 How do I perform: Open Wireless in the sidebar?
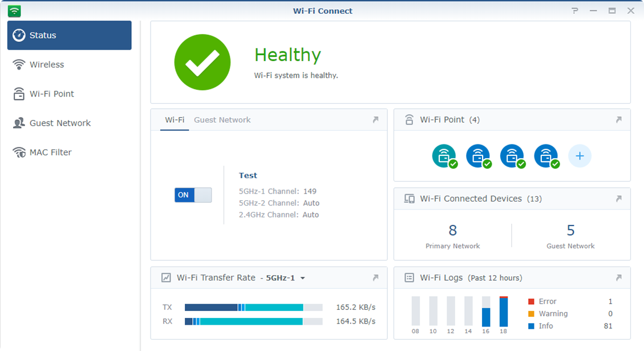[x=47, y=64]
